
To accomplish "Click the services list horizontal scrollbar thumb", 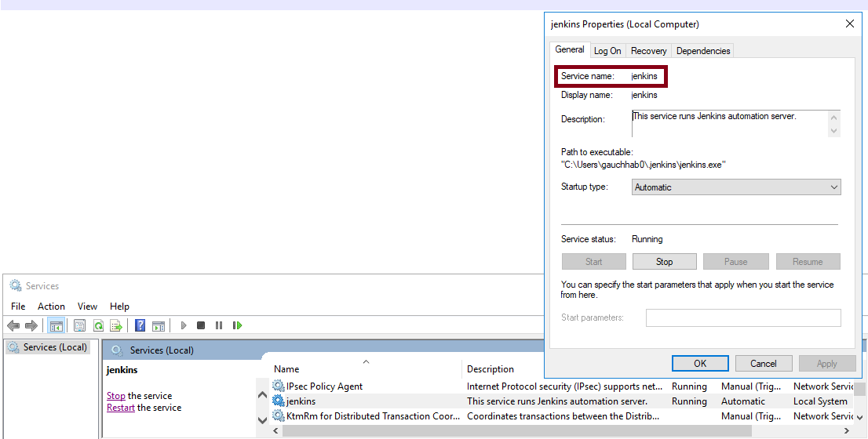I will click(516, 430).
